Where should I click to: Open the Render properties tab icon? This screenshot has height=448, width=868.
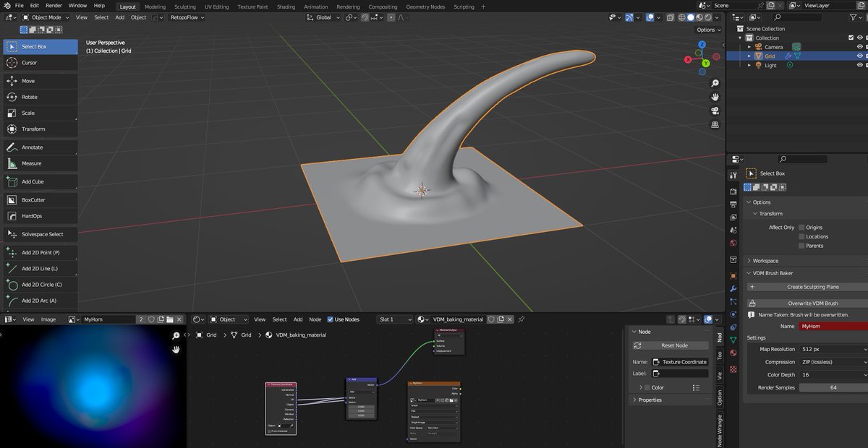pos(733,191)
